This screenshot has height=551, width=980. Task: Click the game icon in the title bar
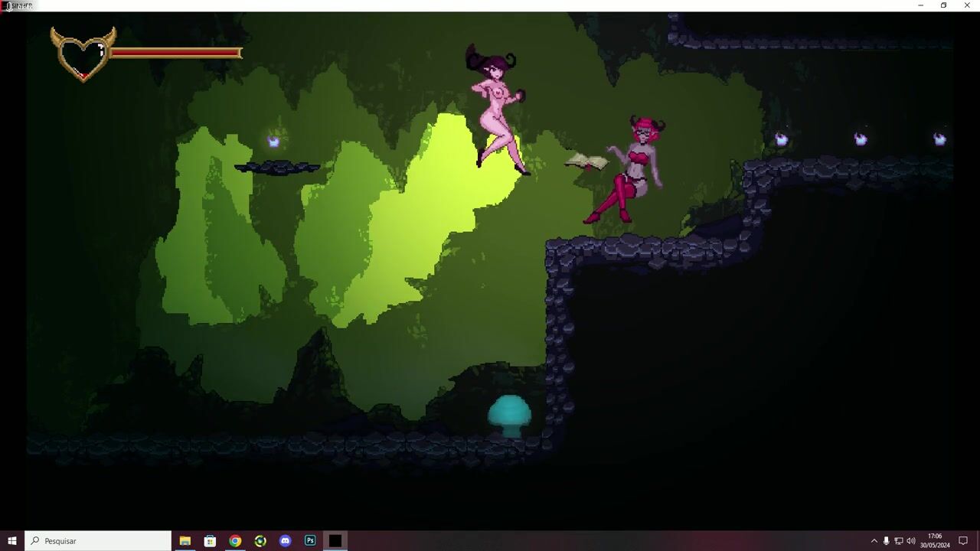click(5, 5)
